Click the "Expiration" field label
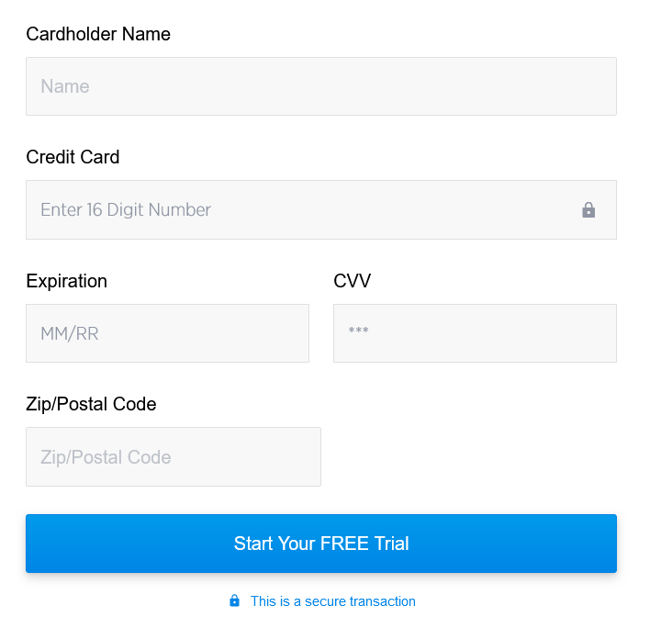Screen dimensions: 672x617 point(66,281)
